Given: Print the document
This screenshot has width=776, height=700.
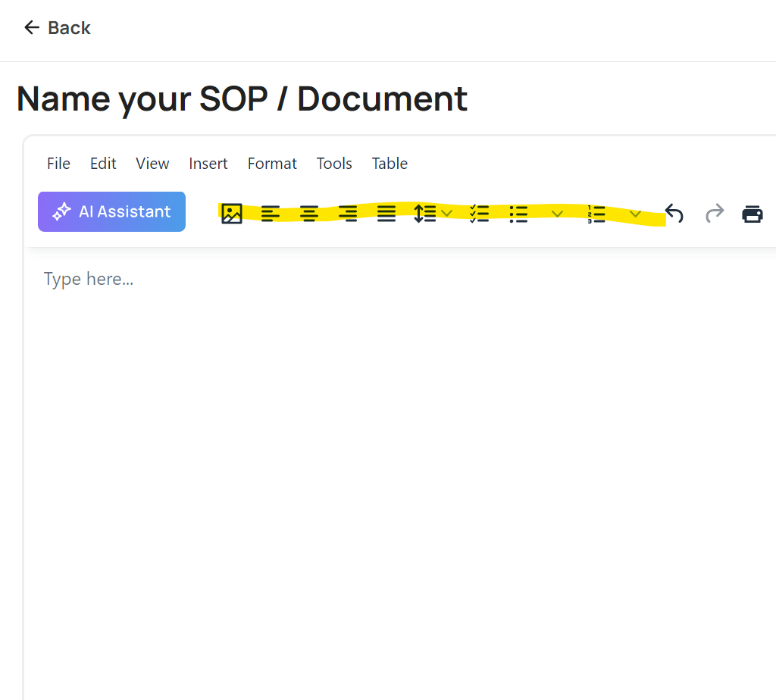Looking at the screenshot, I should pyautogui.click(x=753, y=214).
